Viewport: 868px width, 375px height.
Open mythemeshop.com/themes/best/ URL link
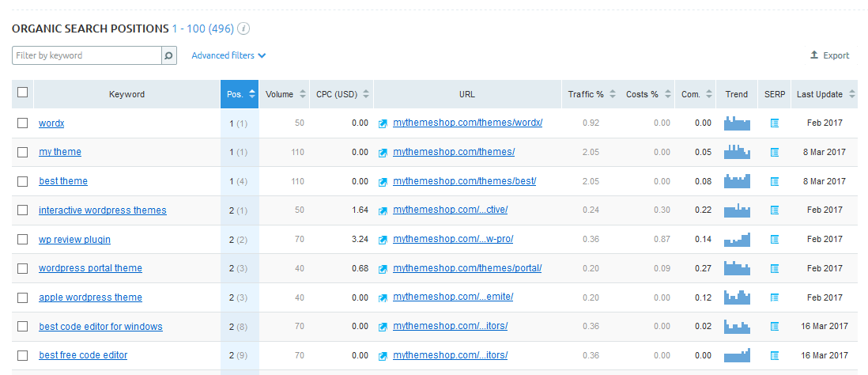[465, 180]
